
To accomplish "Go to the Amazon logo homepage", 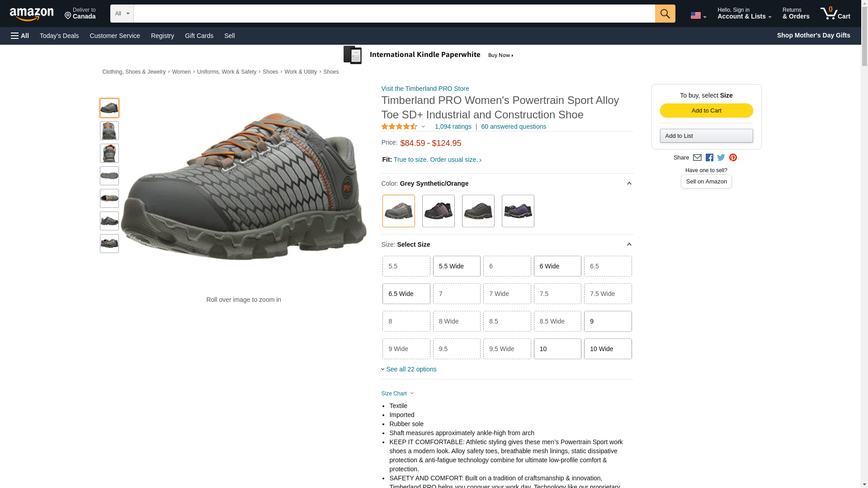I will click(32, 14).
